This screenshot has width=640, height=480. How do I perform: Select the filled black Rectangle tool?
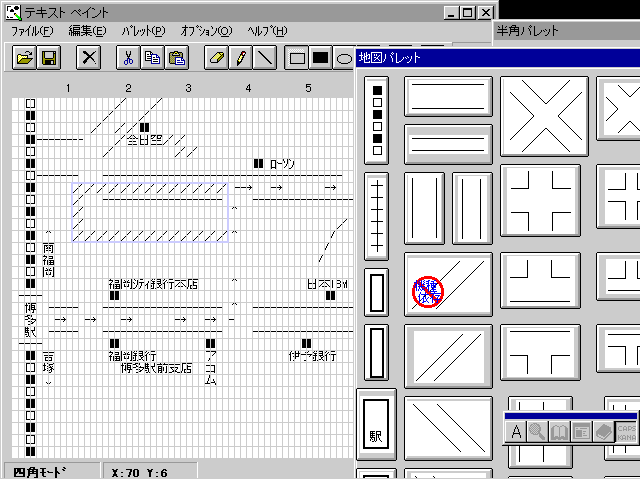point(320,58)
